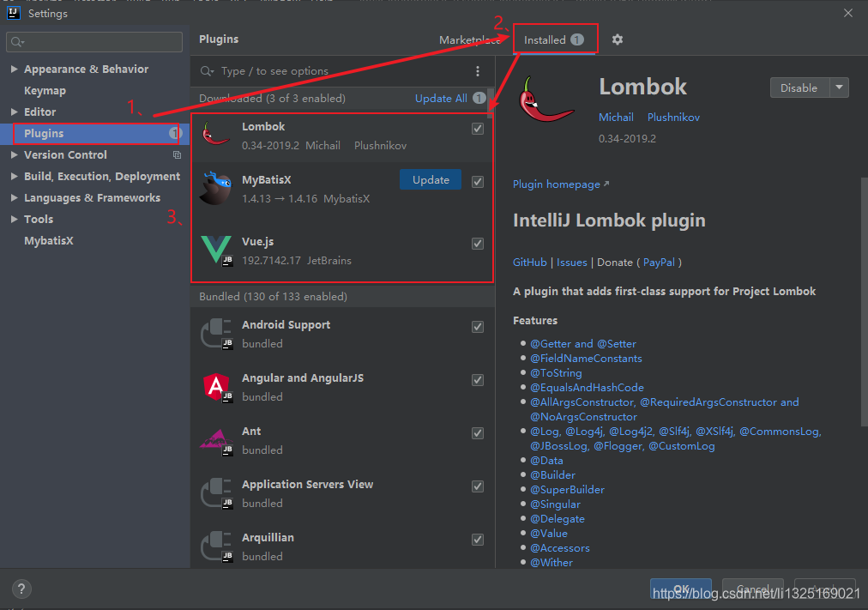Viewport: 868px width, 610px height.
Task: Expand the Tools settings node
Action: pos(15,219)
